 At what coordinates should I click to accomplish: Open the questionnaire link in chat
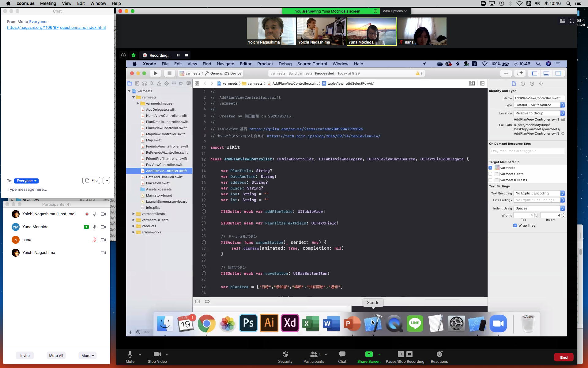pyautogui.click(x=56, y=27)
